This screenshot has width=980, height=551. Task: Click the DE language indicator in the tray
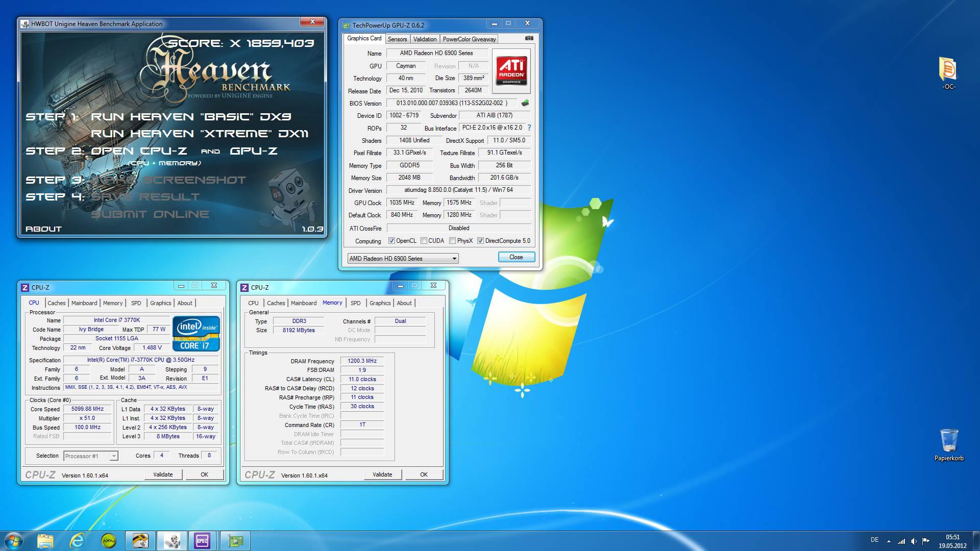coord(874,540)
